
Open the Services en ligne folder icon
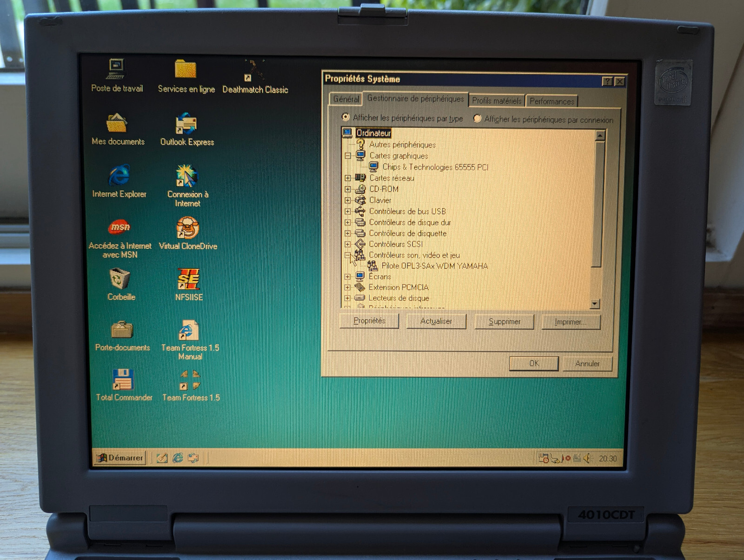coord(186,69)
